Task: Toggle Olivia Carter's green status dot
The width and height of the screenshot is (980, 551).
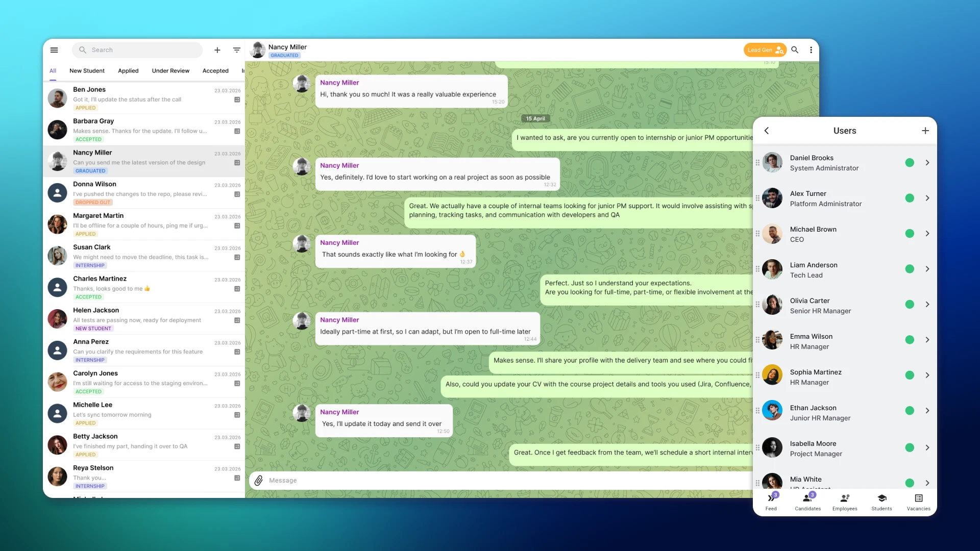Action: [910, 305]
